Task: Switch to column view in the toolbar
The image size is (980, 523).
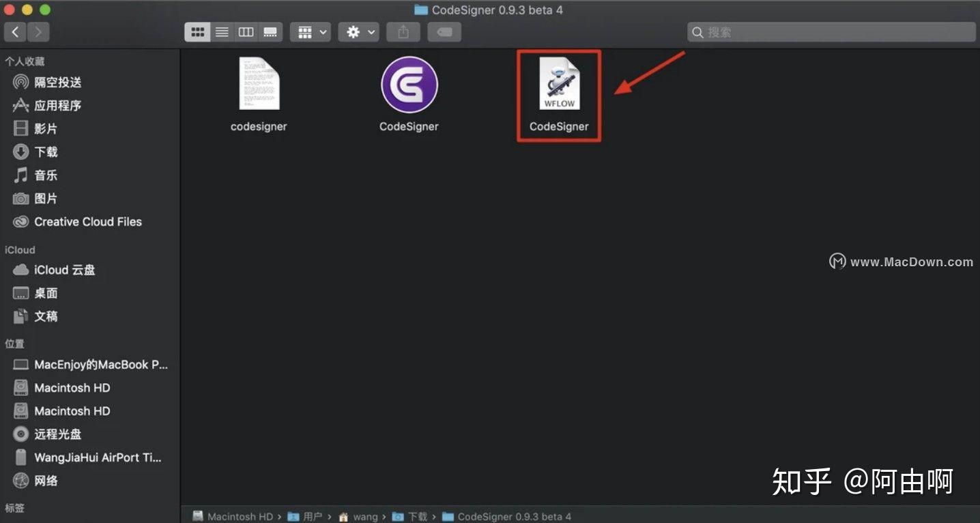Action: [246, 31]
